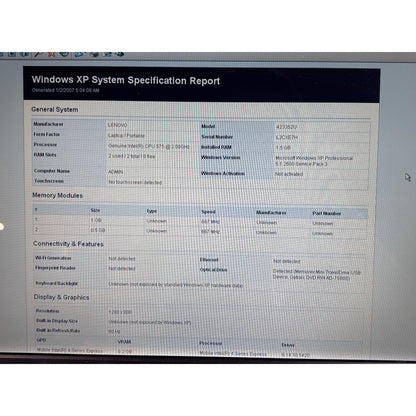This screenshot has width=416, height=416.
Task: Click the Windows XP System Specification Report title
Action: [x=126, y=80]
